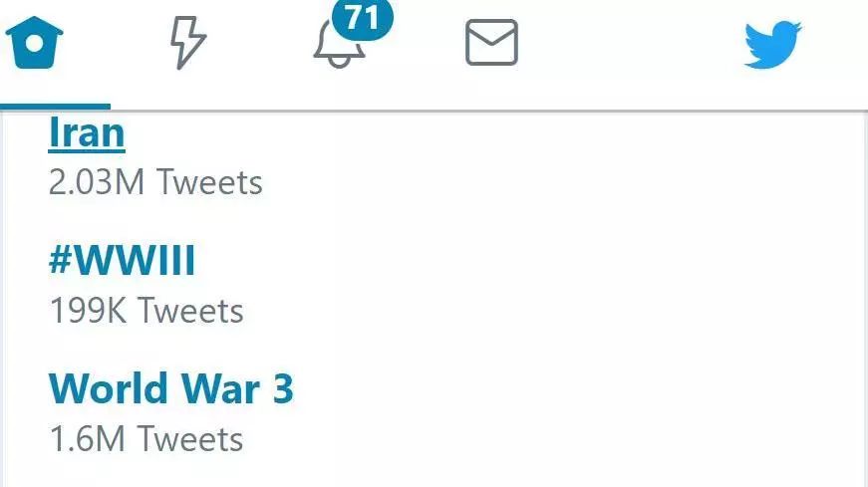Select the letter I in the Iran link
This screenshot has height=487, width=868.
53,132
